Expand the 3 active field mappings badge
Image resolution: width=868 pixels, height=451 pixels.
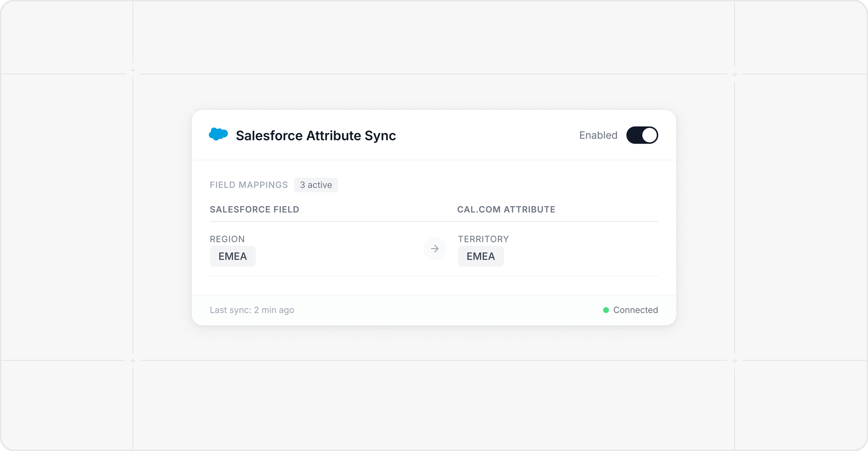click(316, 185)
